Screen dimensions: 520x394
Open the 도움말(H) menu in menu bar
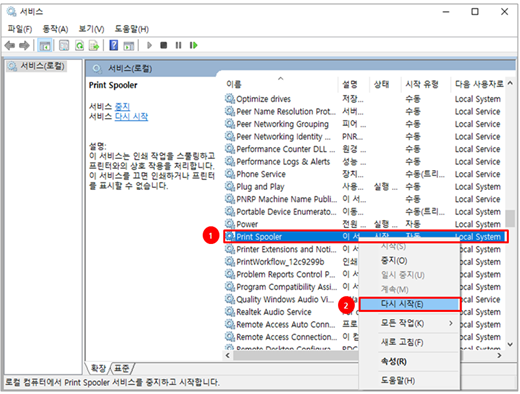[132, 29]
